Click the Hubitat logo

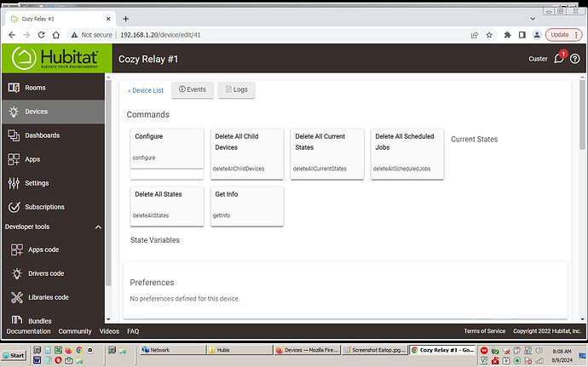[56, 58]
